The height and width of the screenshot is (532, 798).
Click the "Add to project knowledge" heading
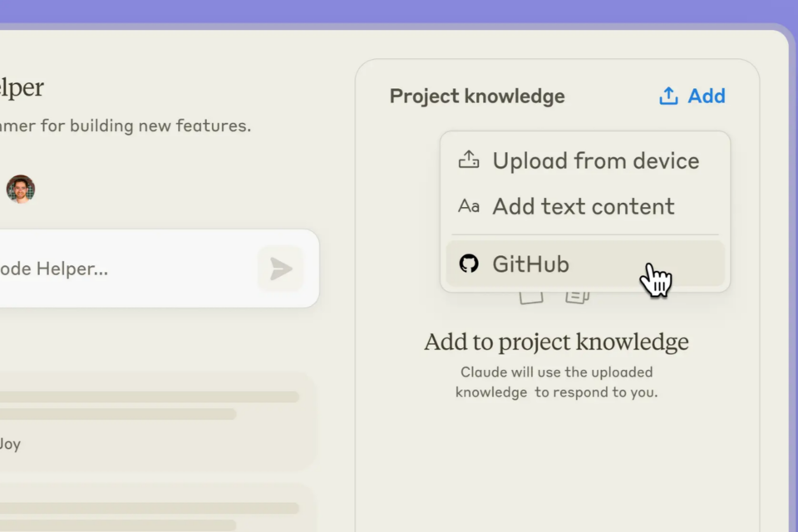click(556, 342)
